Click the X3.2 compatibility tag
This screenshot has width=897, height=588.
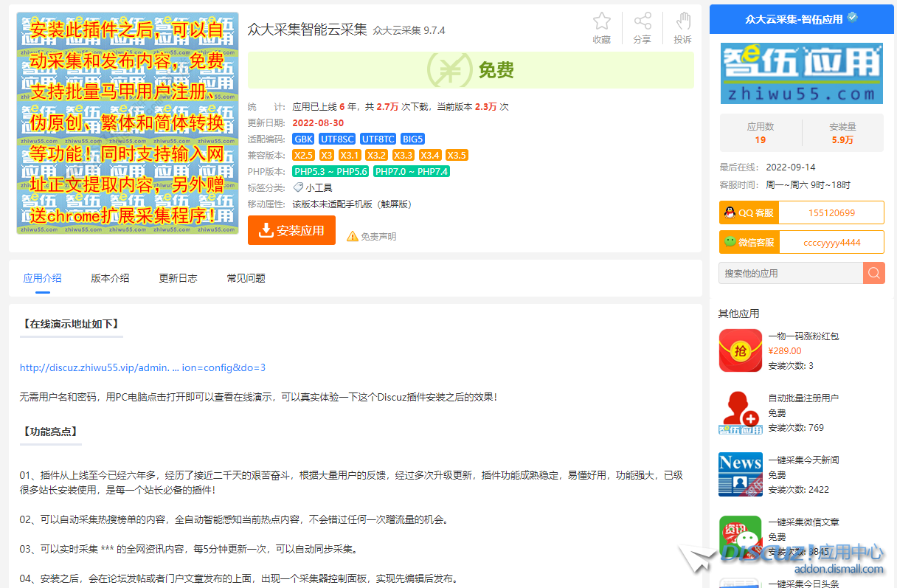point(376,155)
